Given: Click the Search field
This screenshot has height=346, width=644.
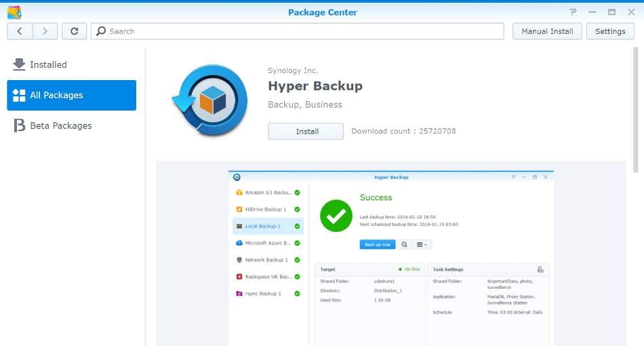Looking at the screenshot, I should (x=298, y=31).
